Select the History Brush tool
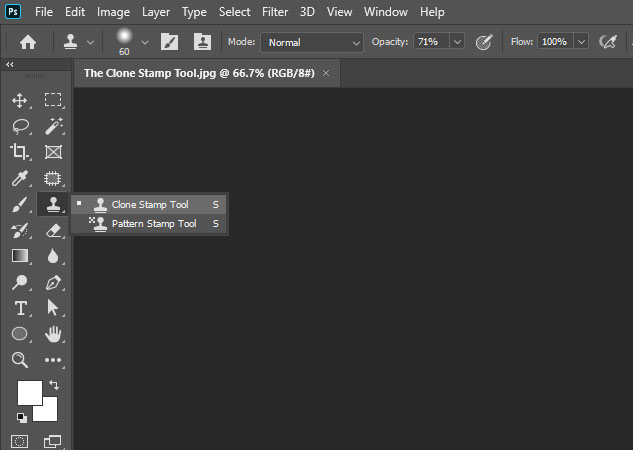633x450 pixels. (20, 230)
